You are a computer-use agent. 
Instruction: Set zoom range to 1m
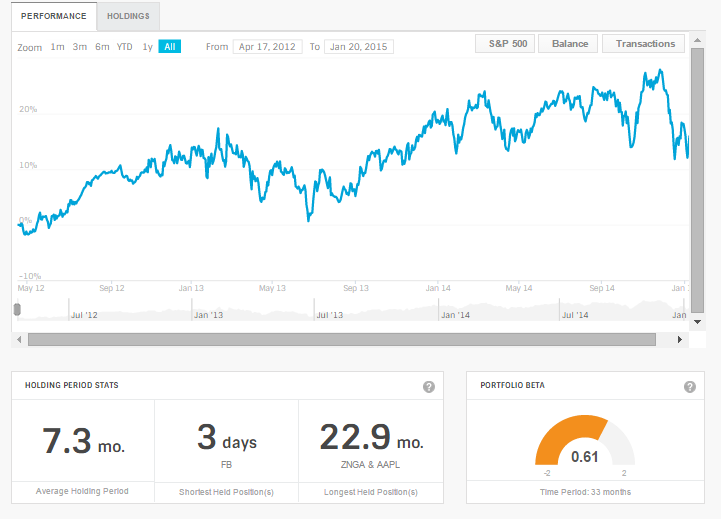[x=57, y=47]
